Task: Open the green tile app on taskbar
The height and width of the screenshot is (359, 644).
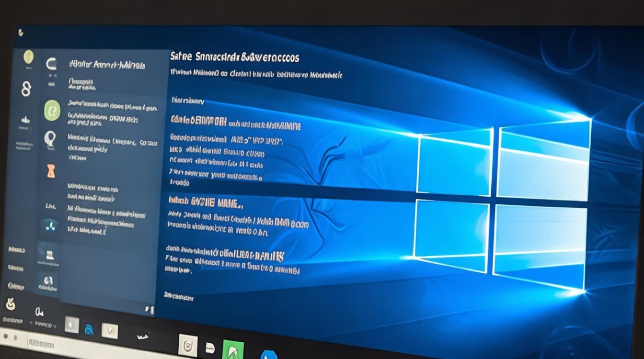Action: tap(233, 351)
